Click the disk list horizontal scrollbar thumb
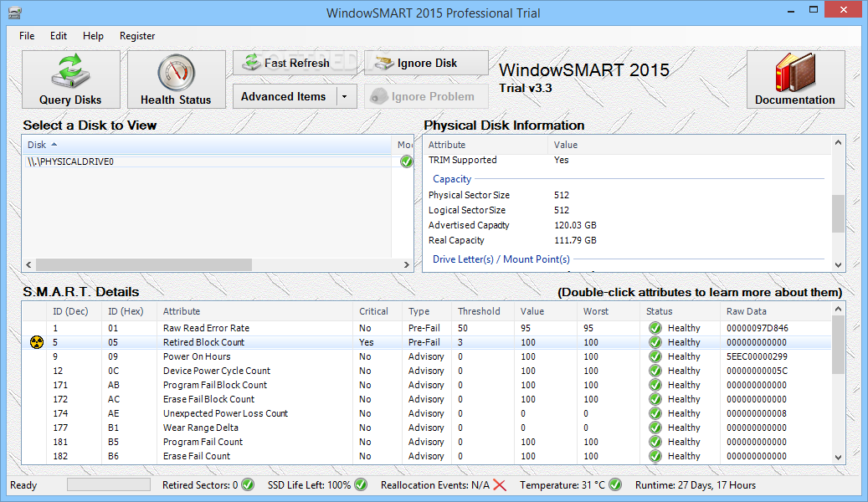The image size is (868, 502). click(144, 265)
